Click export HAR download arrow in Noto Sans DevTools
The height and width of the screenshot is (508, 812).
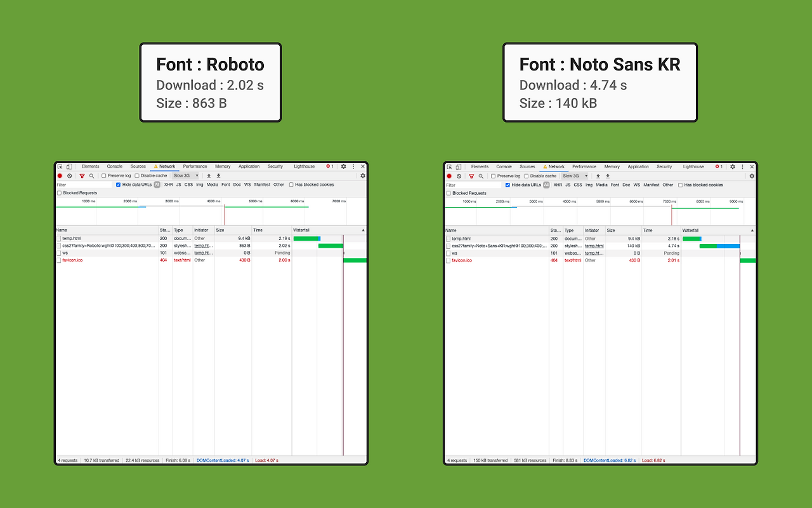[608, 176]
